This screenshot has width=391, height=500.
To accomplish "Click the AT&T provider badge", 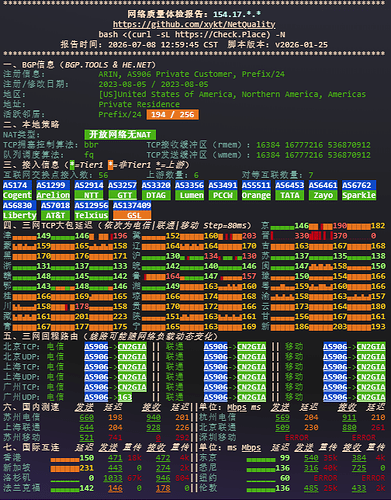I will pos(56,215).
